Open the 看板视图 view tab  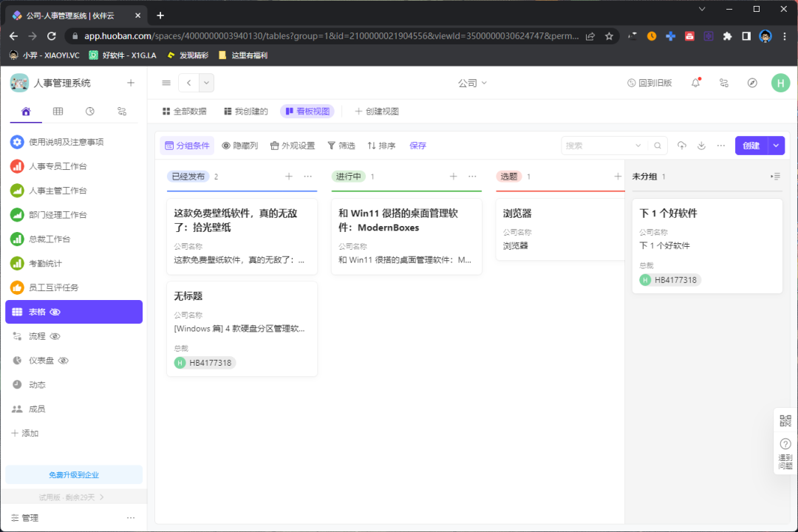tap(307, 111)
